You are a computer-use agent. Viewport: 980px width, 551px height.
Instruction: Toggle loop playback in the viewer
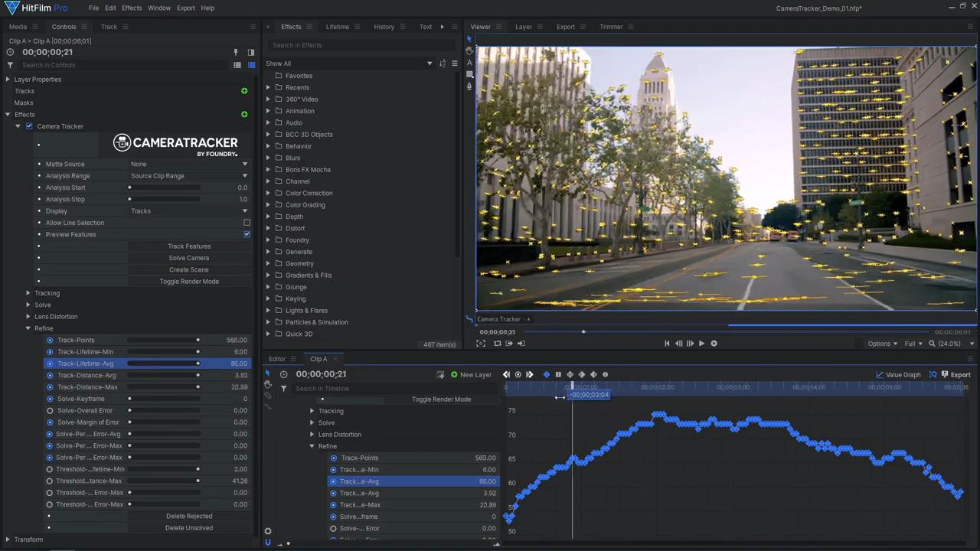tap(498, 344)
